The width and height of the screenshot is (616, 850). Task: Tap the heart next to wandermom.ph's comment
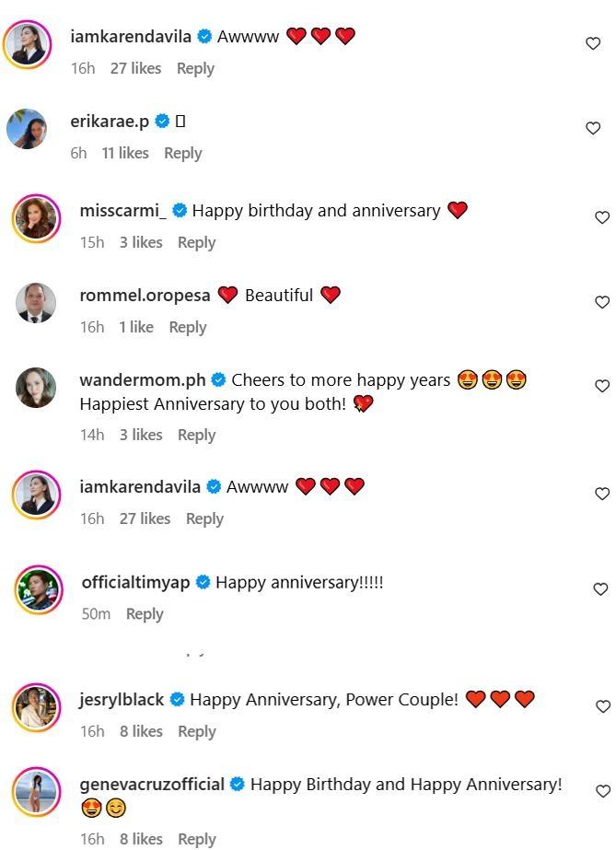[x=603, y=387]
